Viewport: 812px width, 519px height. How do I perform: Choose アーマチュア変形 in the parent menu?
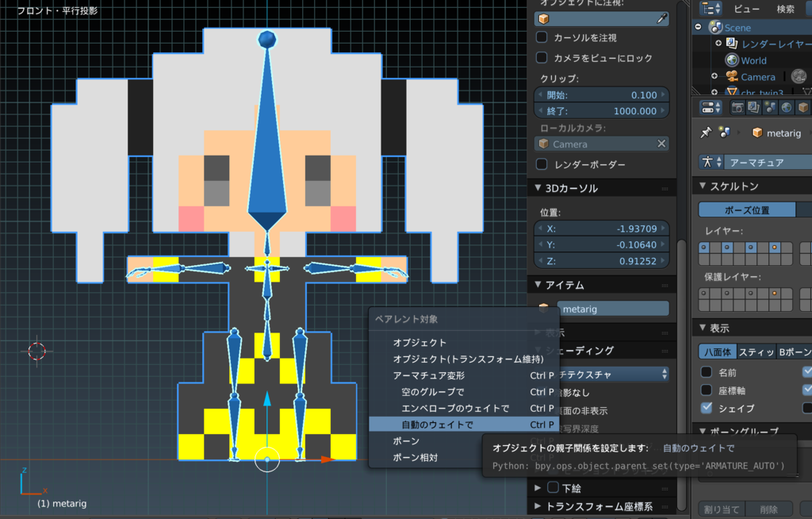[464, 375]
